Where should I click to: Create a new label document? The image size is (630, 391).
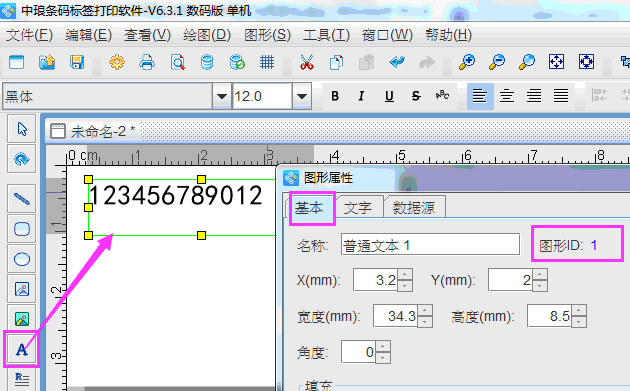pyautogui.click(x=16, y=62)
